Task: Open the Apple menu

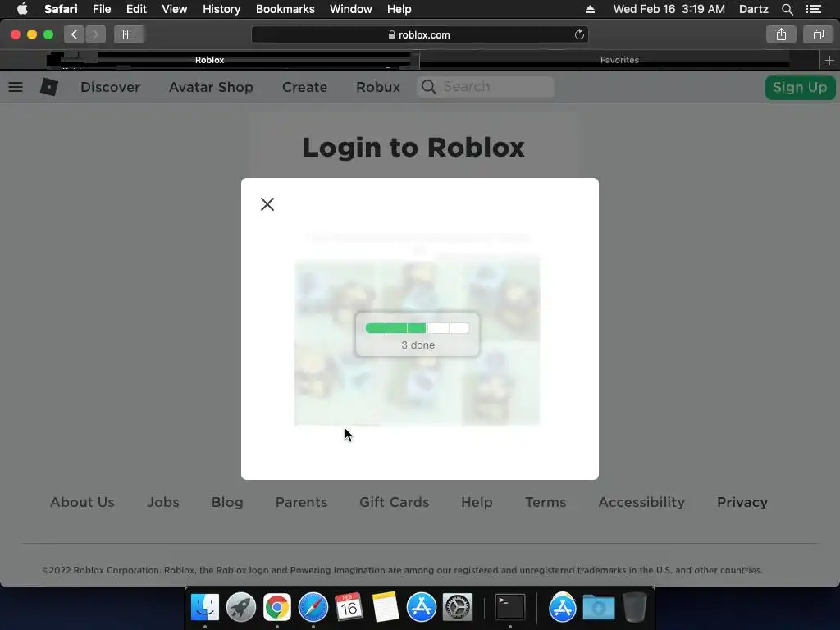Action: coord(22,9)
